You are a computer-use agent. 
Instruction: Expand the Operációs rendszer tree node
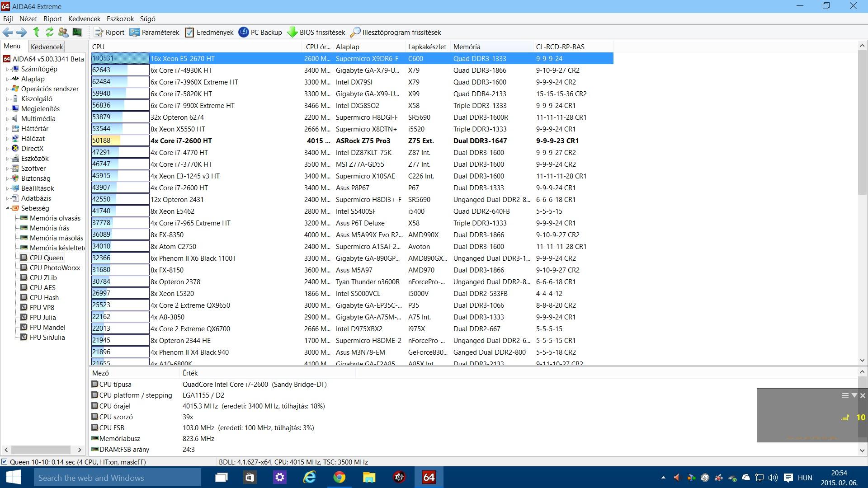tap(7, 89)
